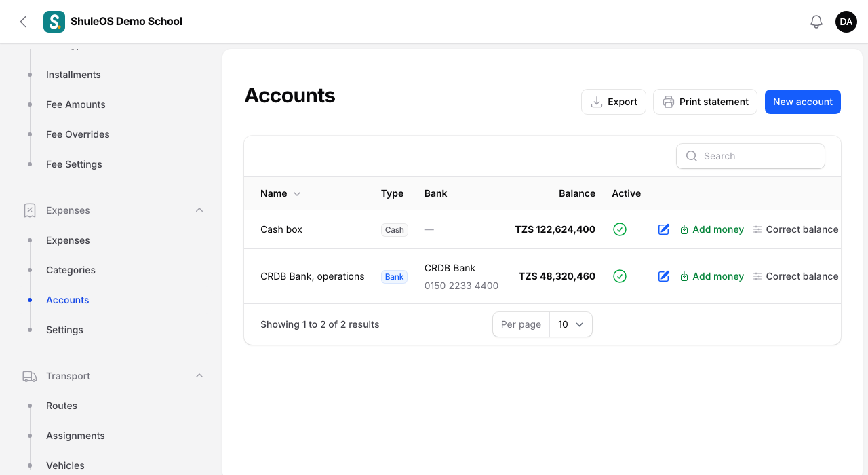Click the account number 0150 2233 4400

point(461,286)
